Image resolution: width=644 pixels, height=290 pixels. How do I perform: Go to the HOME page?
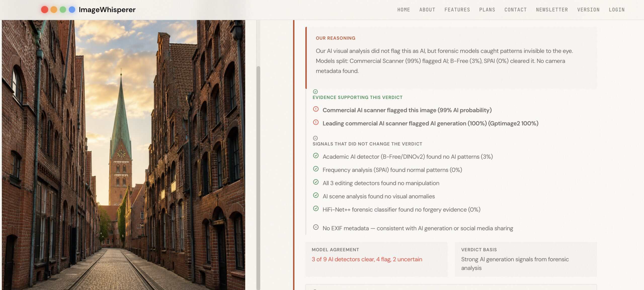click(404, 10)
